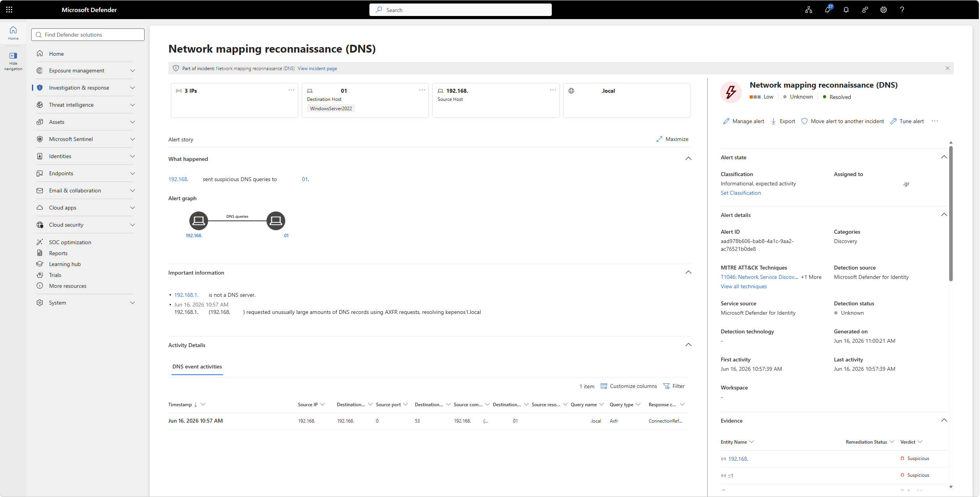Click Move alert to another incident
This screenshot has height=497, width=980.
tap(842, 121)
